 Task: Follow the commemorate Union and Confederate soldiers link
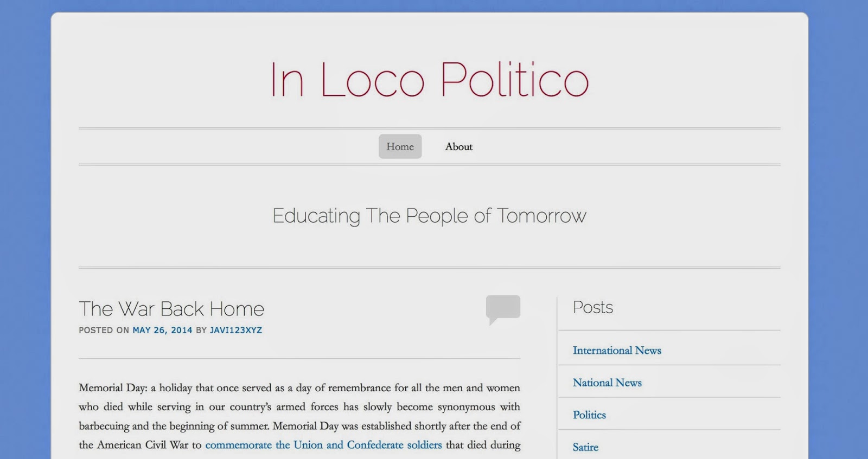pos(323,445)
